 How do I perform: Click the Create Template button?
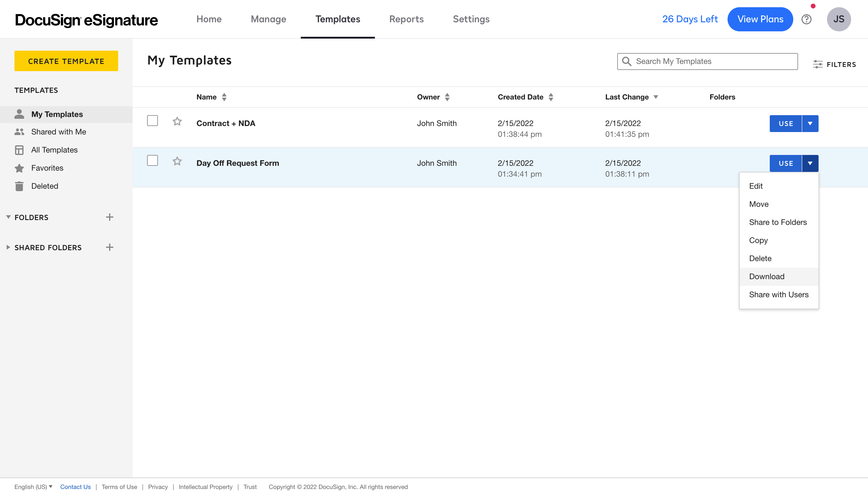click(66, 61)
